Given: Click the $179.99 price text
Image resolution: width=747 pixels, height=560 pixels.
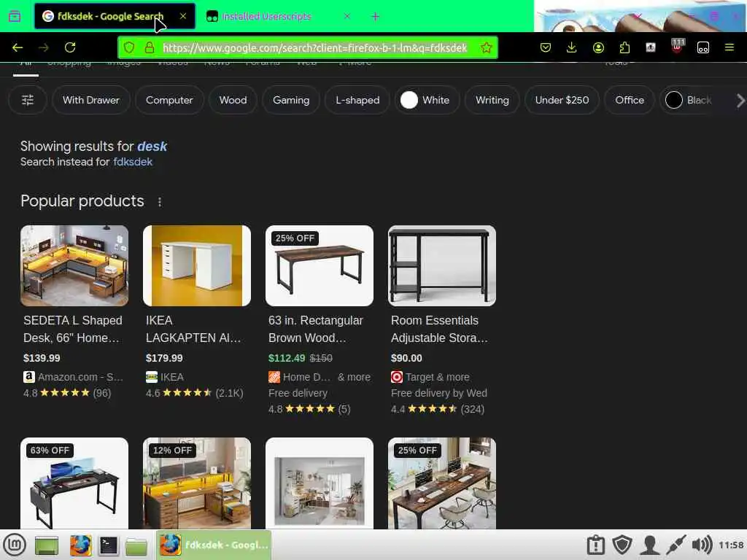Looking at the screenshot, I should [x=164, y=358].
